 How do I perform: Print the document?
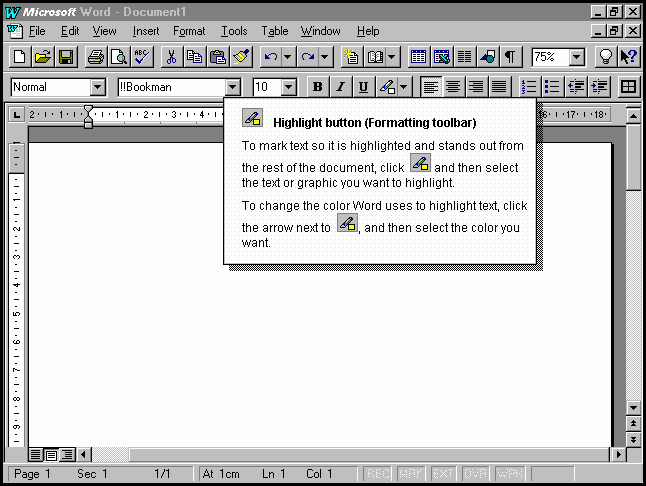(x=96, y=56)
